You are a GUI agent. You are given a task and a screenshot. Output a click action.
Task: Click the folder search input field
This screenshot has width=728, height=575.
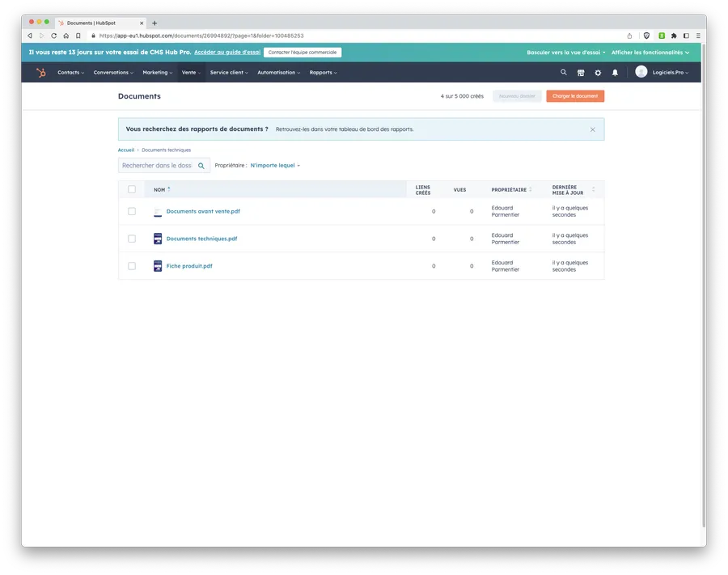point(158,166)
